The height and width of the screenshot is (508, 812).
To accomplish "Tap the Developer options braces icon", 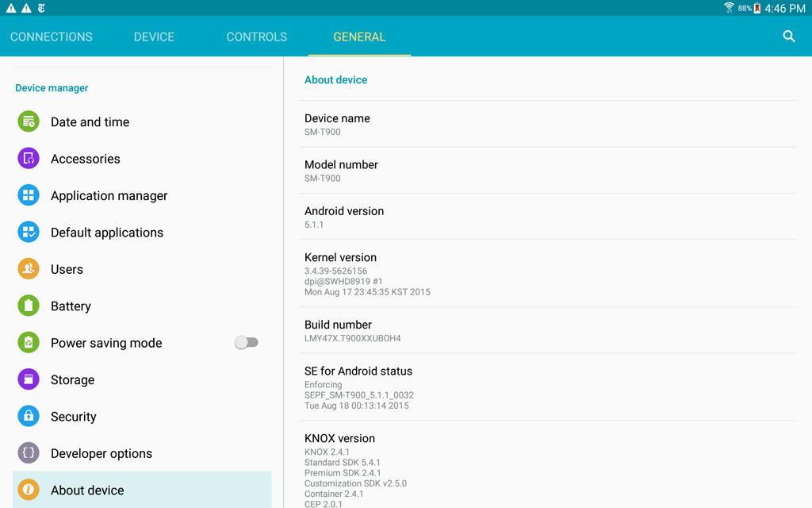I will tap(29, 453).
